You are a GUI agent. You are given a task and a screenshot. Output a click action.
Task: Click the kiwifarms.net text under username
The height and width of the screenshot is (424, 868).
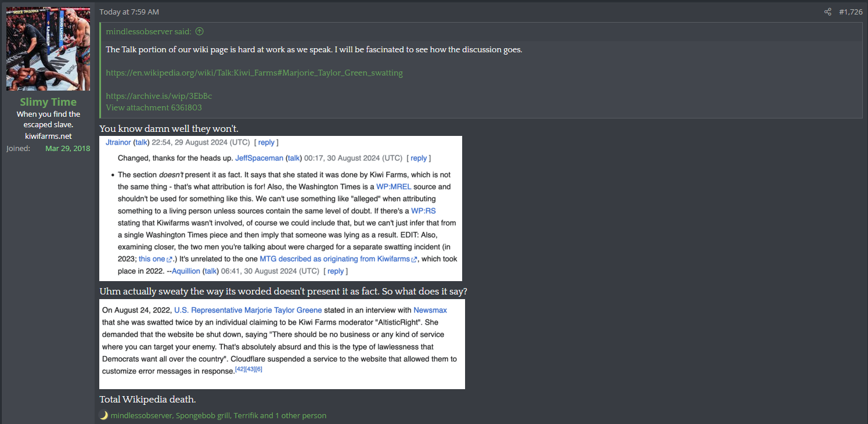[48, 136]
